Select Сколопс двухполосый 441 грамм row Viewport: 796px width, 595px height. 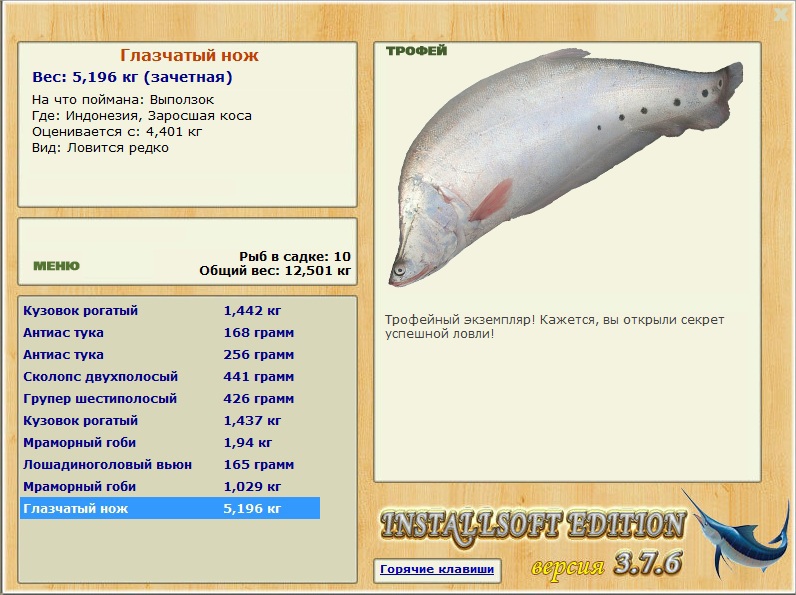pos(170,376)
